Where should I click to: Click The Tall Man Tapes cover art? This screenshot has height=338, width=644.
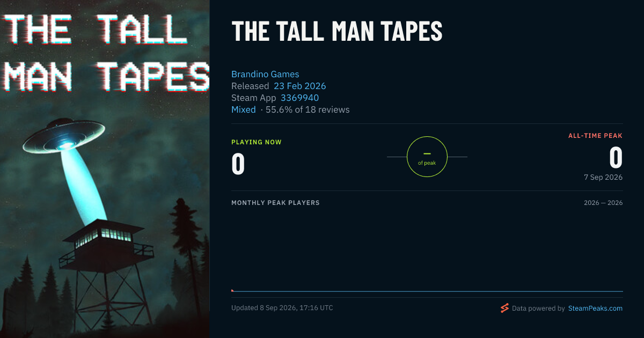pos(105,169)
